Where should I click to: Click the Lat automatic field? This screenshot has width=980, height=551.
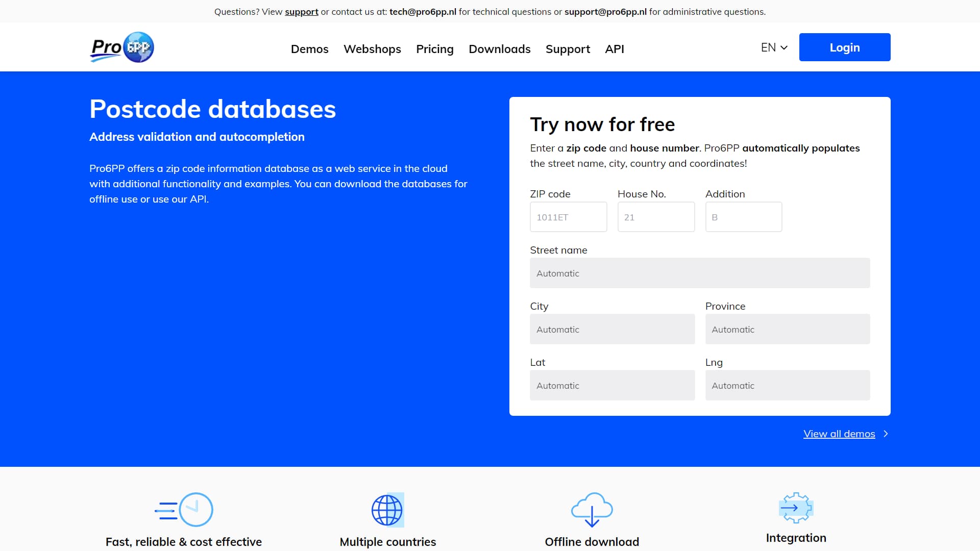pyautogui.click(x=612, y=385)
